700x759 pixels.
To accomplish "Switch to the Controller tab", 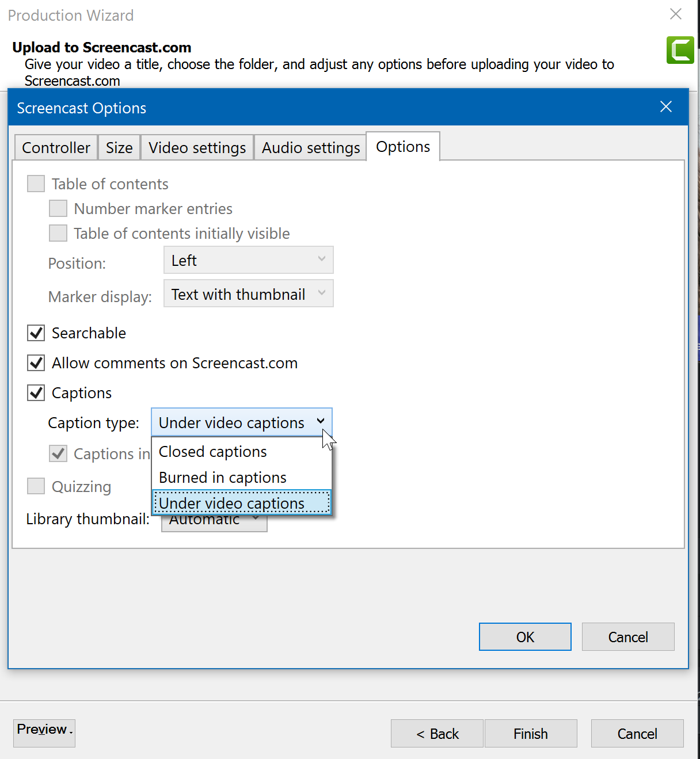I will pyautogui.click(x=56, y=148).
